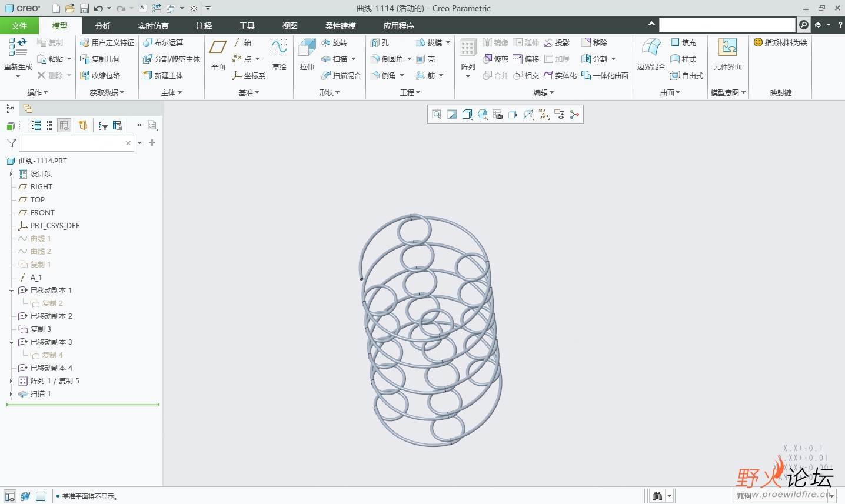
Task: Click the 一体化曲面 button
Action: [605, 75]
